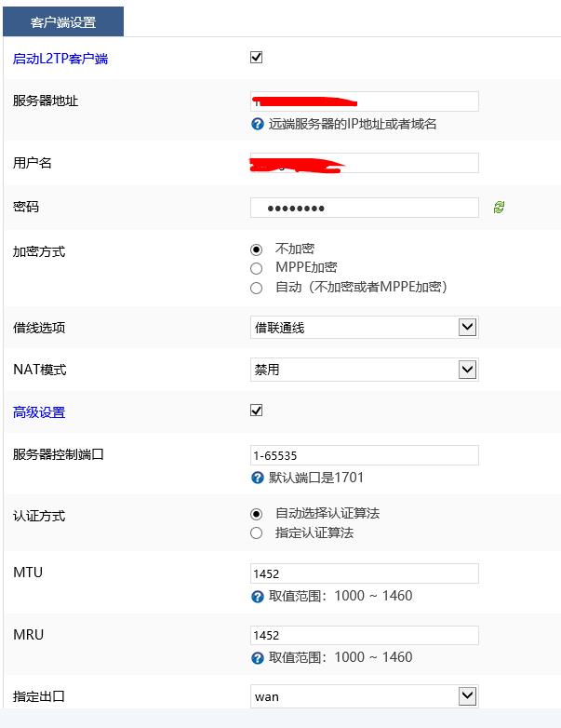Open the 客户端设置 tab
This screenshot has width=561, height=728.
(x=63, y=21)
